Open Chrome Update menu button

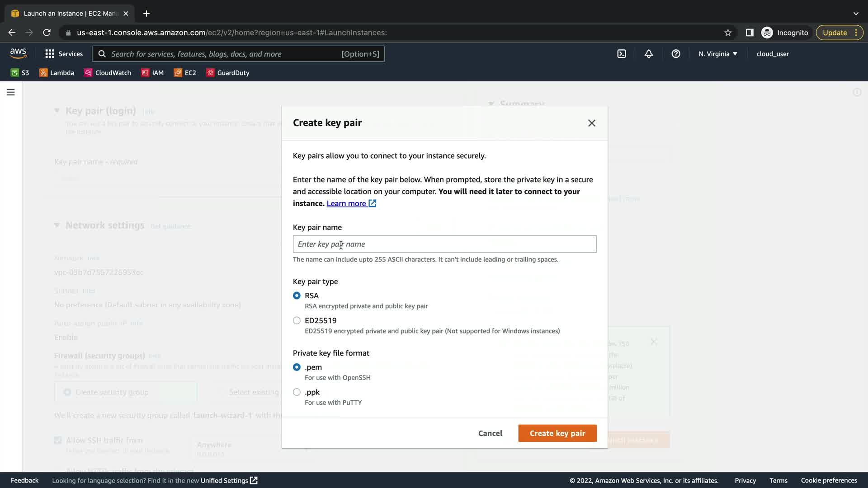839,33
